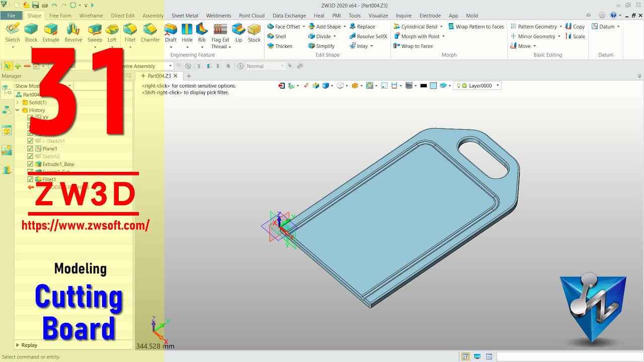Click Wrap Pattern to Faces
This screenshot has height=362, width=644.
point(476,27)
